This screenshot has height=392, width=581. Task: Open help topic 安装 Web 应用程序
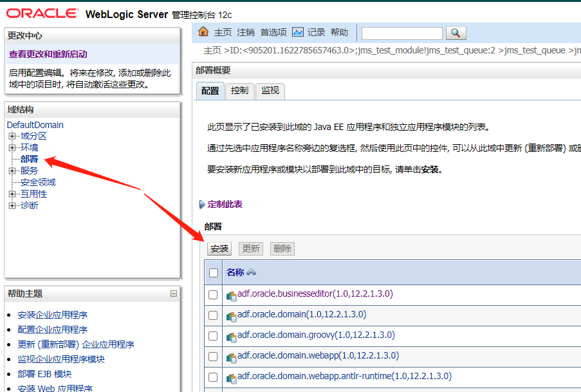[55, 388]
